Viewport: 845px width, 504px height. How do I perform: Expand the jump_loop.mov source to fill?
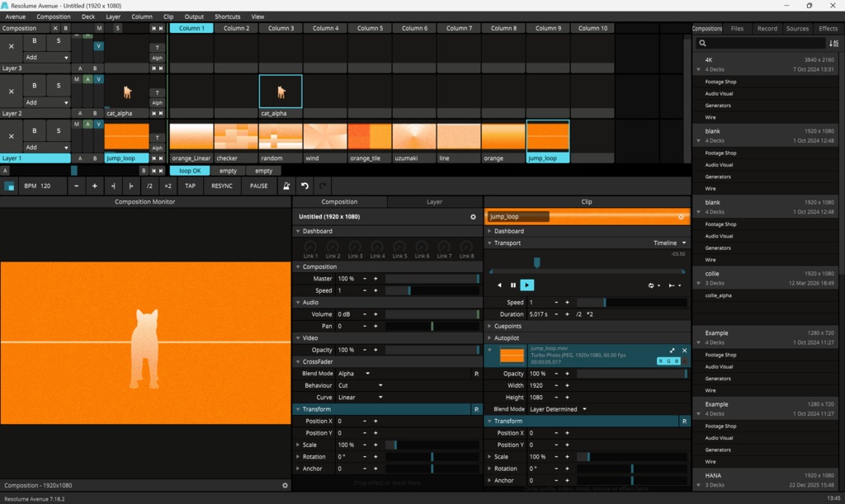click(672, 351)
